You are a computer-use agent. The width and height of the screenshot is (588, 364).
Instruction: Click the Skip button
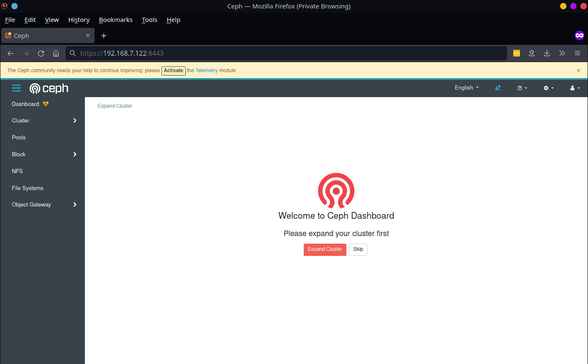tap(358, 250)
